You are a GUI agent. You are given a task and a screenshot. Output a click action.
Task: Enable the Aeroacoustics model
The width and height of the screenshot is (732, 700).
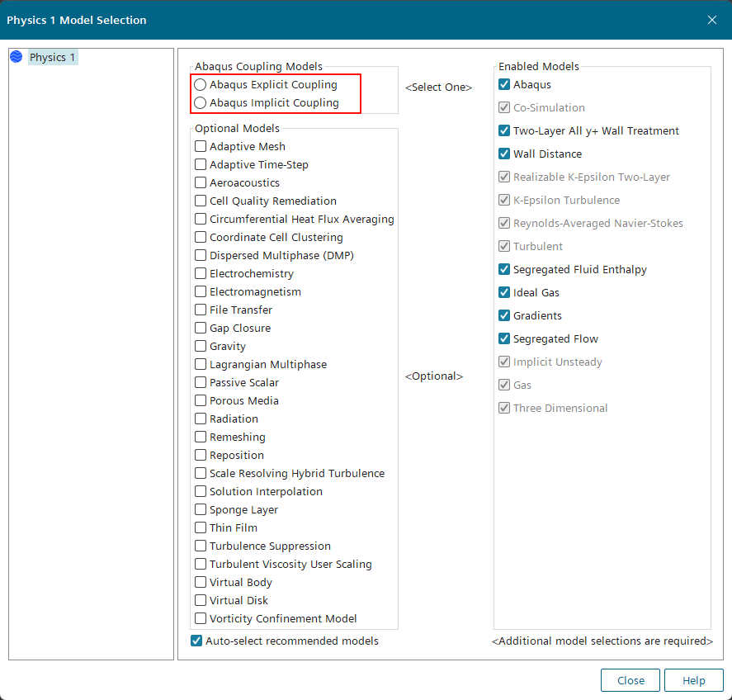pyautogui.click(x=201, y=182)
